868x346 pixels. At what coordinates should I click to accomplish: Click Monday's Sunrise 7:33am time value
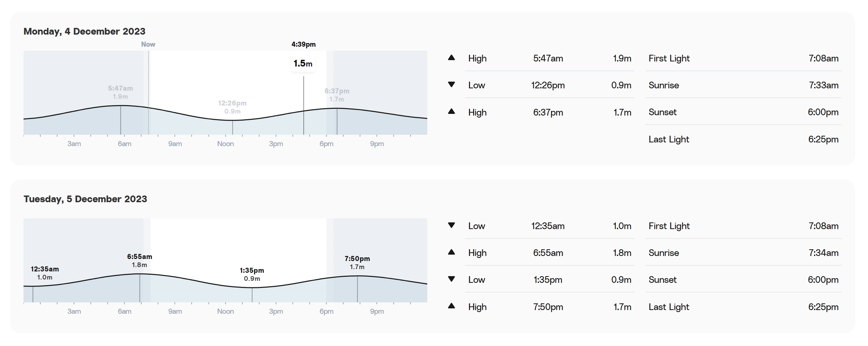pyautogui.click(x=823, y=85)
